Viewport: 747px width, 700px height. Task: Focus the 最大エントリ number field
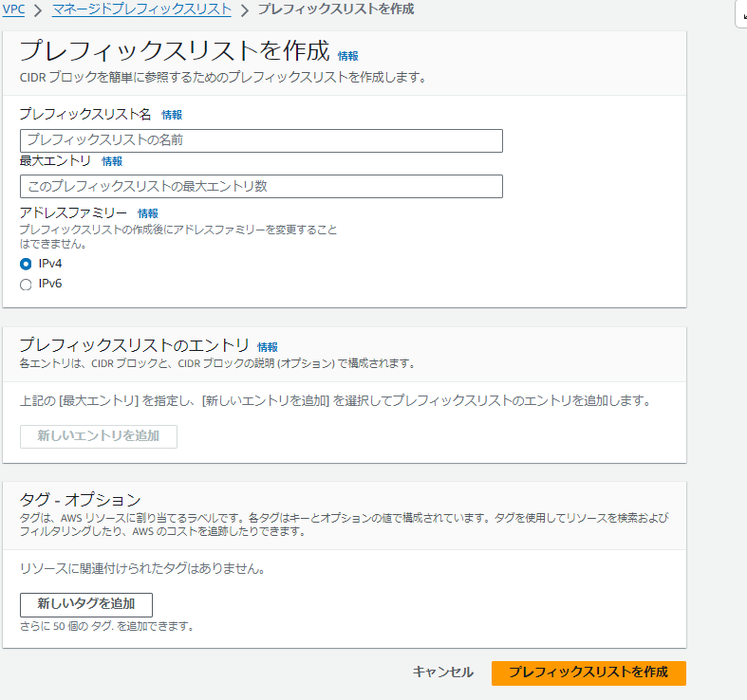tap(261, 186)
